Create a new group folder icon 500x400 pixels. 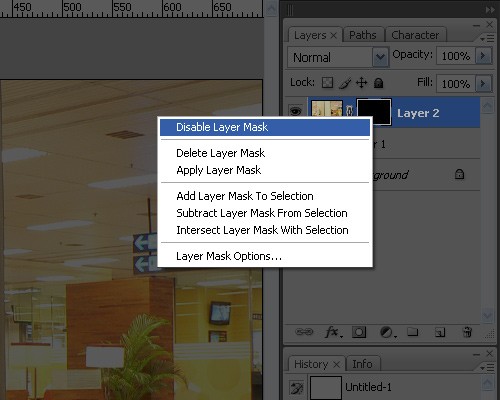point(413,332)
